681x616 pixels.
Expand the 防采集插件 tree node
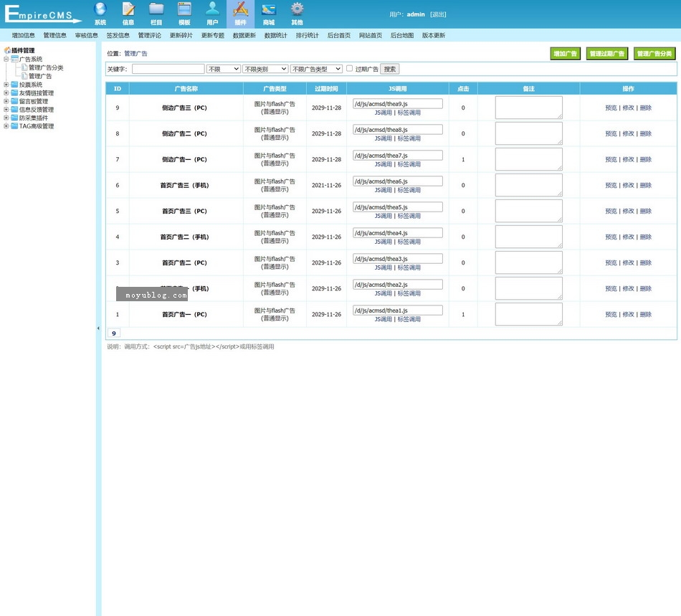point(6,118)
